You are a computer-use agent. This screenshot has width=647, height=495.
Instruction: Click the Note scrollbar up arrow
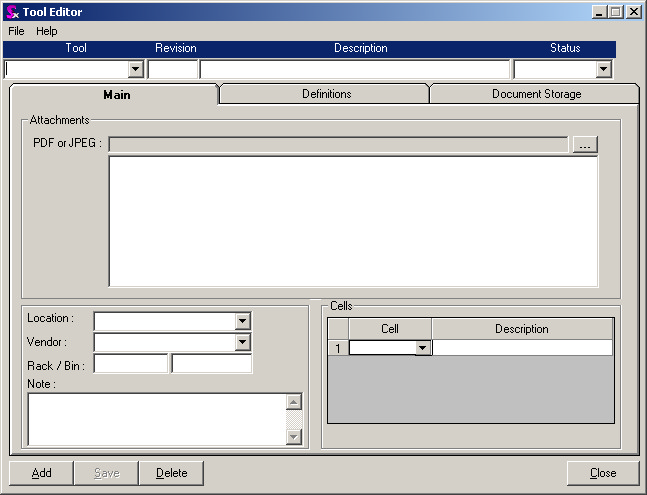coord(294,402)
